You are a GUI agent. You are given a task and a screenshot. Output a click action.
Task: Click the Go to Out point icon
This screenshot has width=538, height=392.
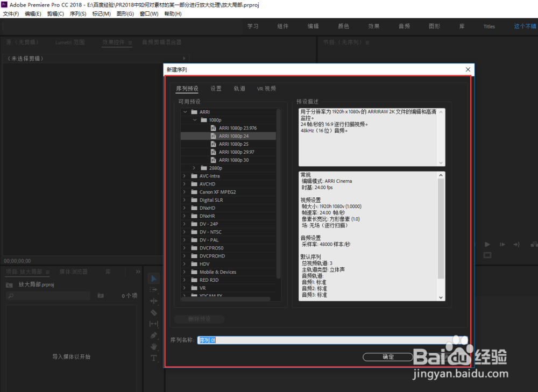pyautogui.click(x=516, y=245)
